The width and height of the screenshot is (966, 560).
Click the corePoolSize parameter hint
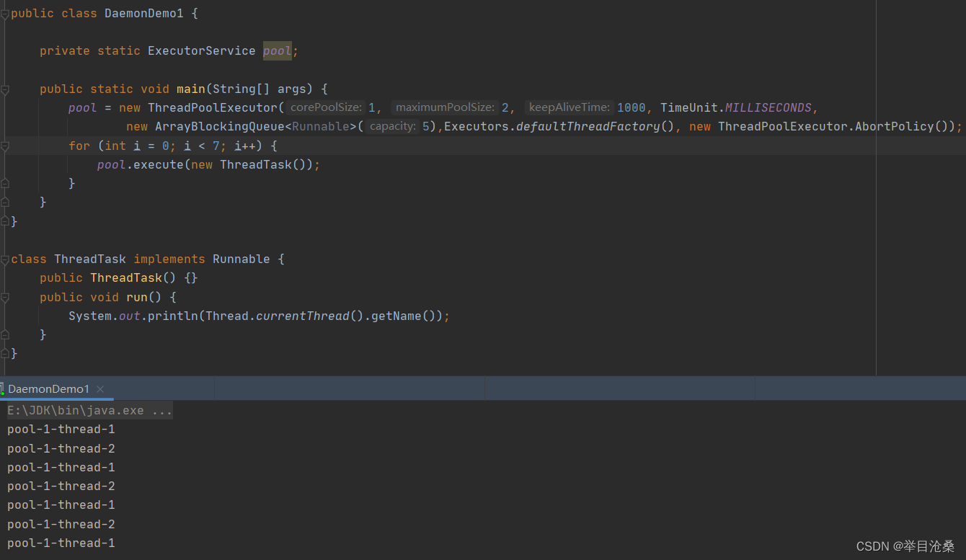point(324,107)
